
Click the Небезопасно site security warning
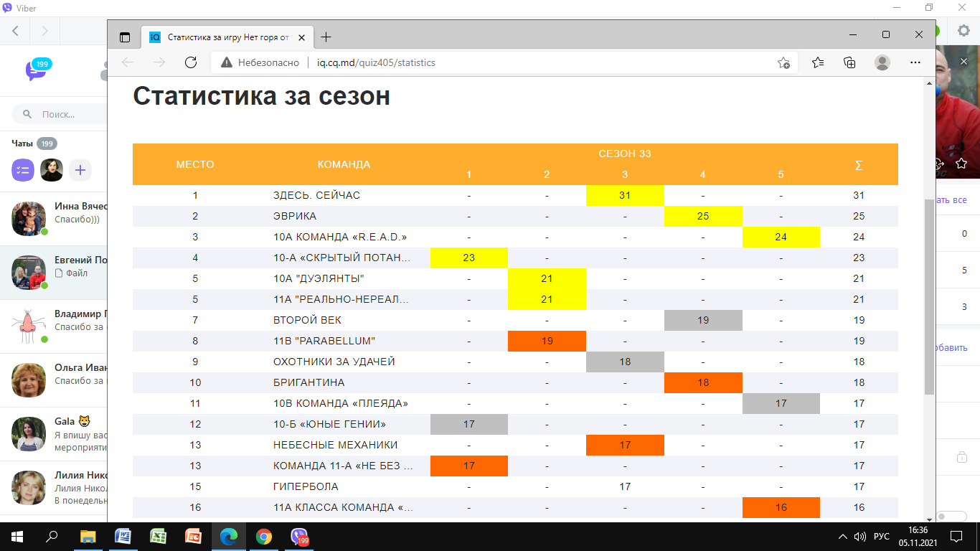click(260, 62)
